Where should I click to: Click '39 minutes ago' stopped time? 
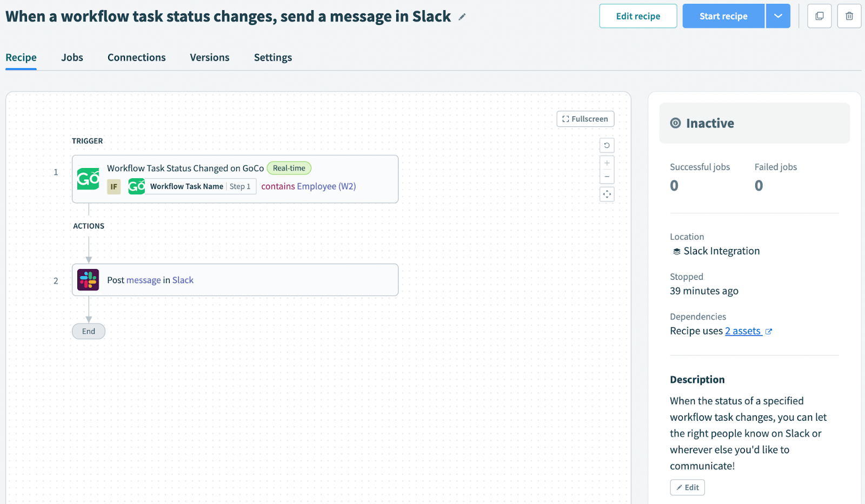[704, 291]
